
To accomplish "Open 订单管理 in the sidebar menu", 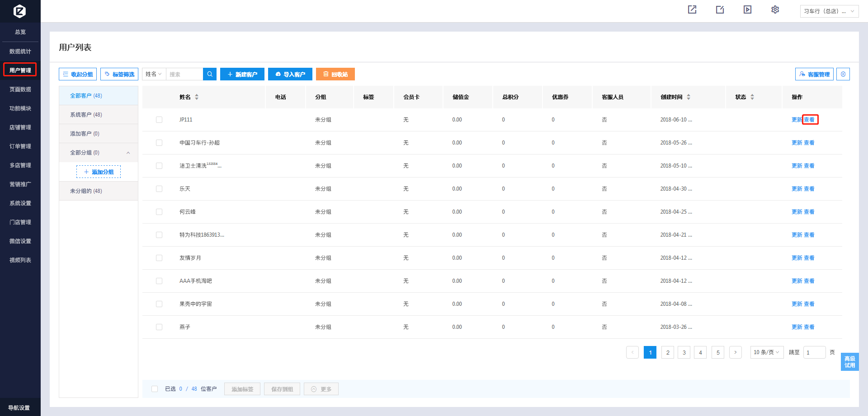I will click(x=20, y=146).
